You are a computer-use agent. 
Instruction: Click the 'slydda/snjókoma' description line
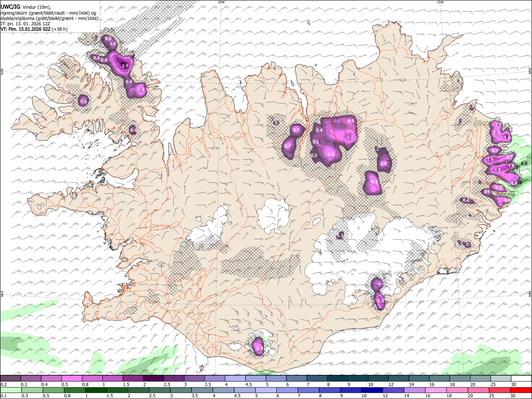click(x=49, y=18)
